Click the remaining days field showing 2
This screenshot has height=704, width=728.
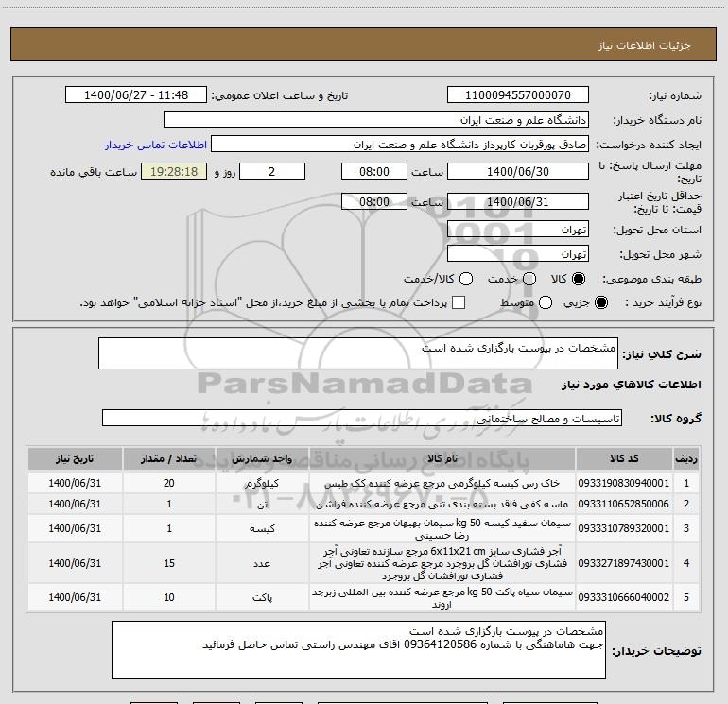coord(272,171)
